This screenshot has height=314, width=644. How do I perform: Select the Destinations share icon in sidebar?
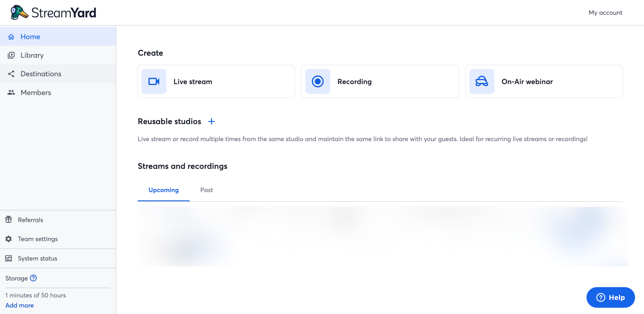click(11, 74)
